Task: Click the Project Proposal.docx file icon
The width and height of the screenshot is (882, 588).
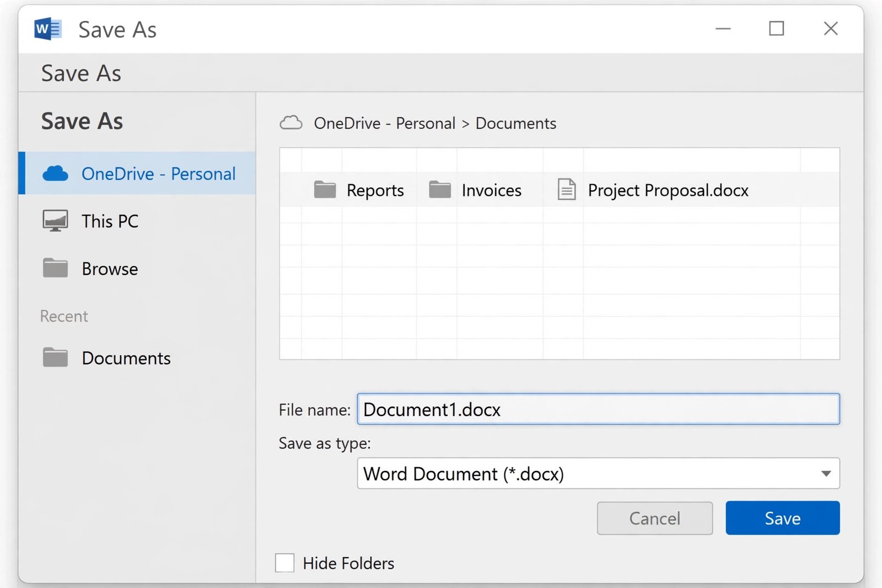Action: coord(567,189)
